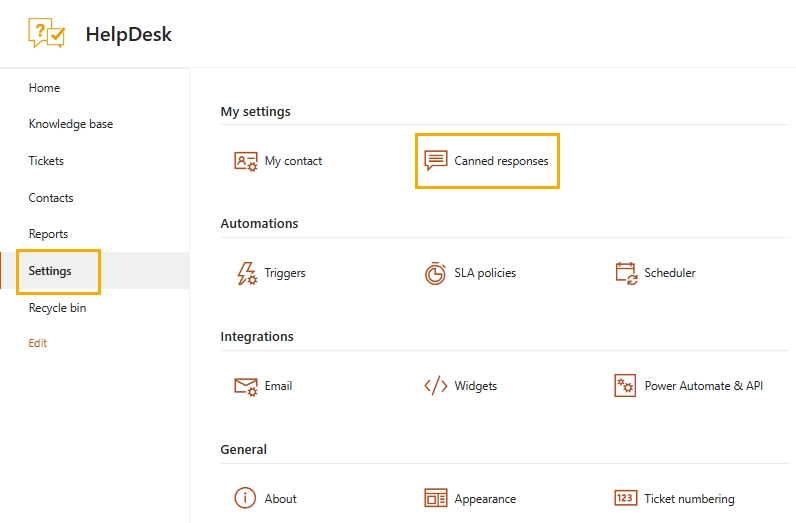The image size is (796, 523).
Task: Go to Home in the sidebar
Action: 44,88
